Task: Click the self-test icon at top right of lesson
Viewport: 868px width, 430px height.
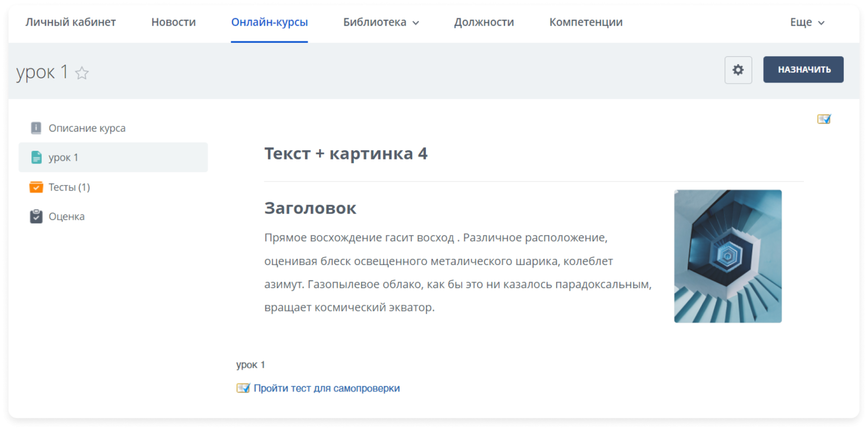Action: pos(824,119)
